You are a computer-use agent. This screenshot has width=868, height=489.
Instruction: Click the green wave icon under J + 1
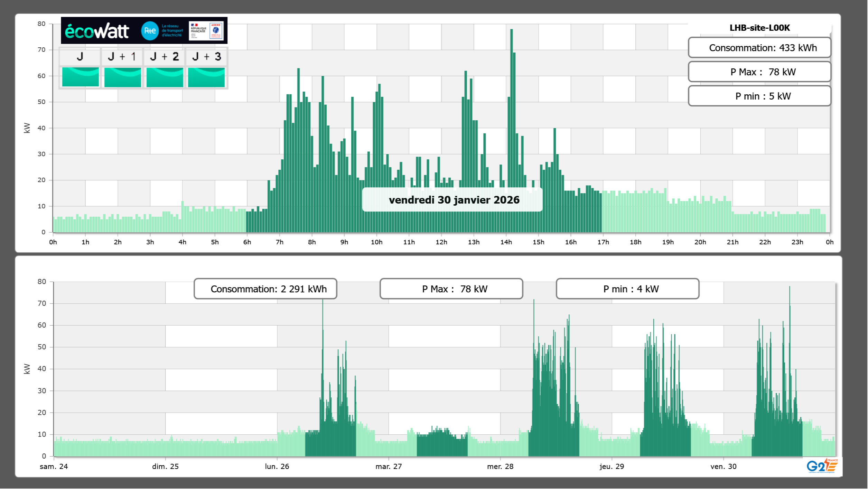122,77
